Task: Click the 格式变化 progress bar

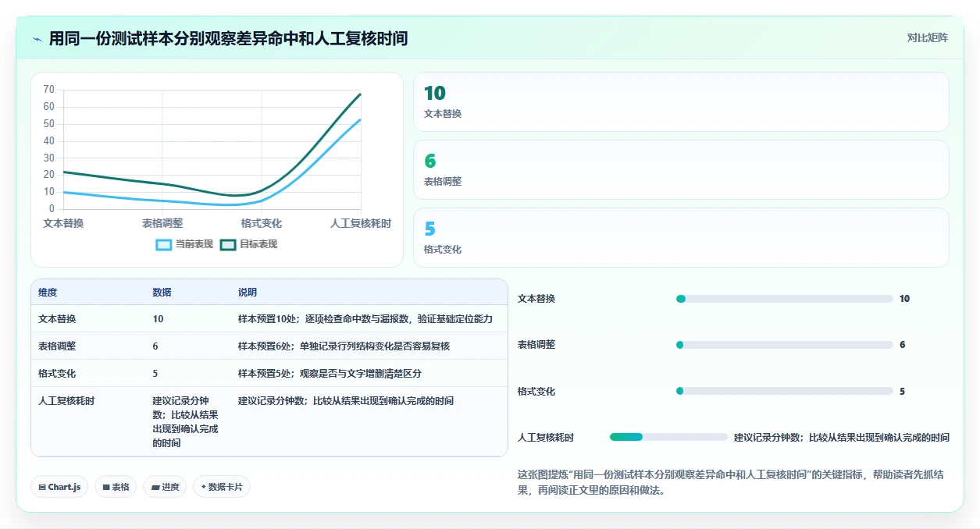Action: point(785,391)
